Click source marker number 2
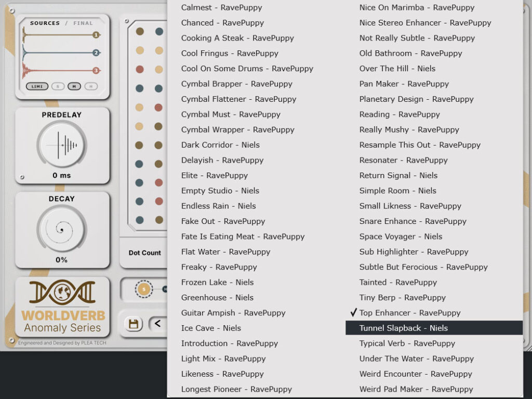The height and width of the screenshot is (399, 532). (x=96, y=52)
